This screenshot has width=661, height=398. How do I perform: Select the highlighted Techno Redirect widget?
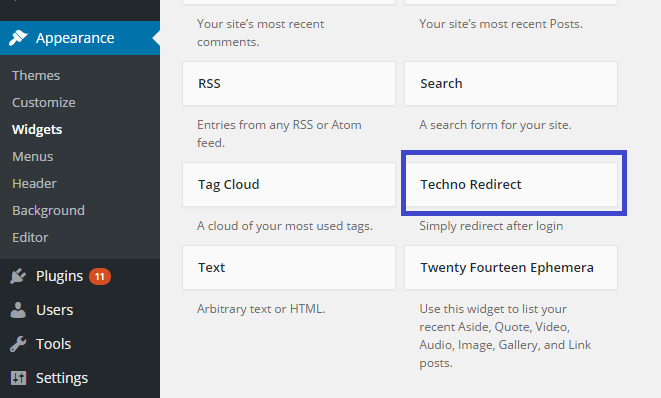(x=511, y=185)
